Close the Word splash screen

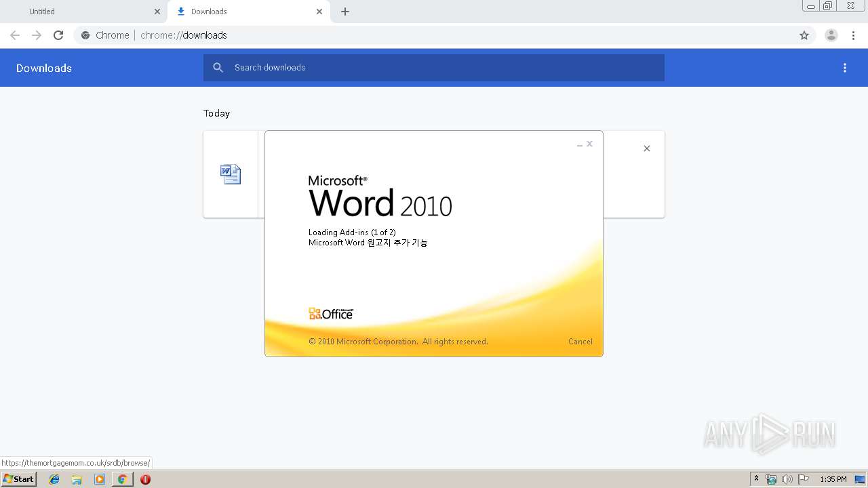coord(590,144)
